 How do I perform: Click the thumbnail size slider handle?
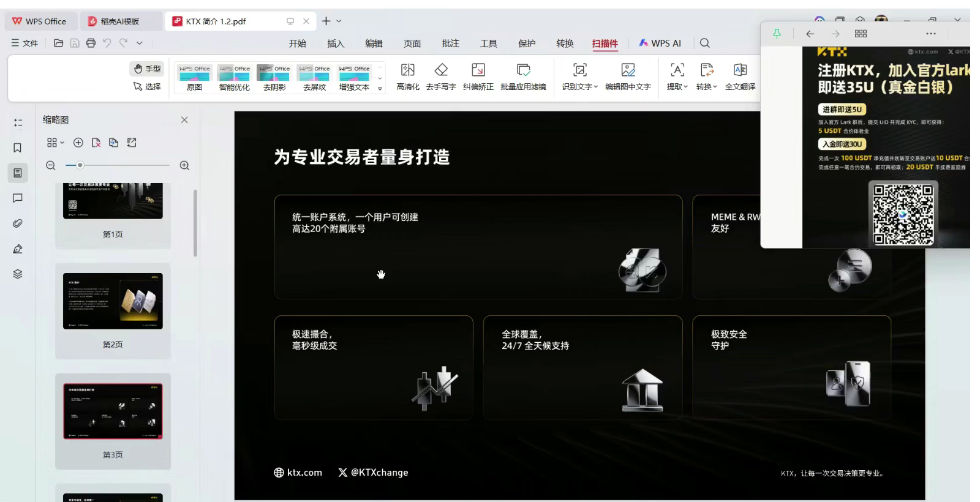tap(80, 165)
